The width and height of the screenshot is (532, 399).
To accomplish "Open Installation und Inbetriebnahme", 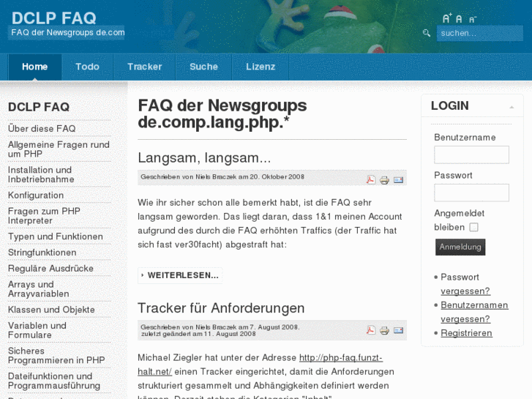I will point(41,174).
